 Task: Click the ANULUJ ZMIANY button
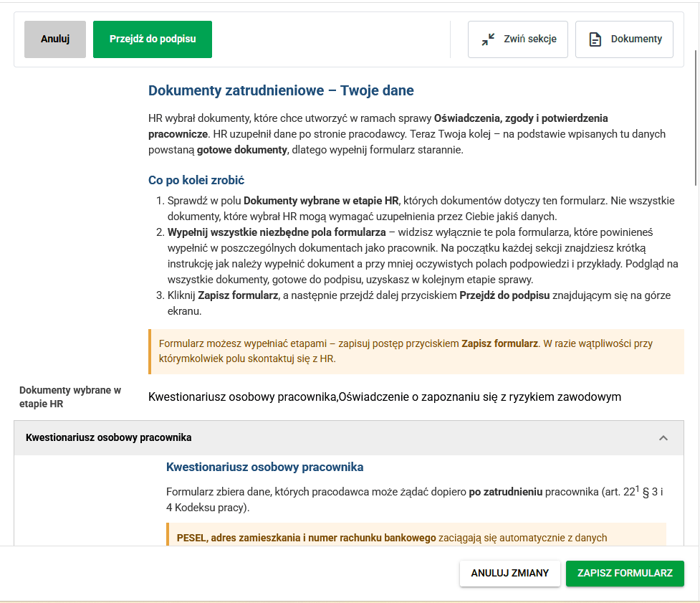[x=510, y=573]
